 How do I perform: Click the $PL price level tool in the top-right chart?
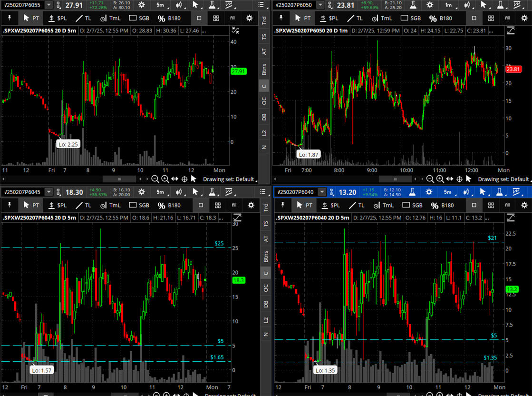[329, 18]
